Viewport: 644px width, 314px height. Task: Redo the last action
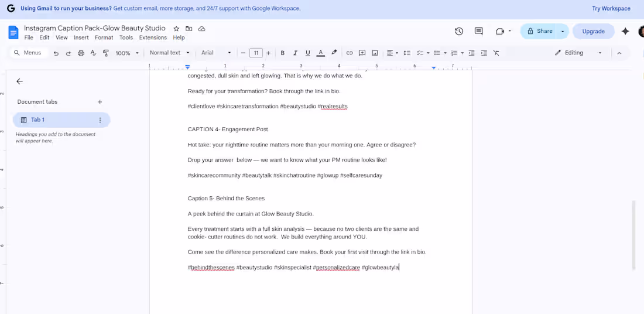tap(68, 53)
